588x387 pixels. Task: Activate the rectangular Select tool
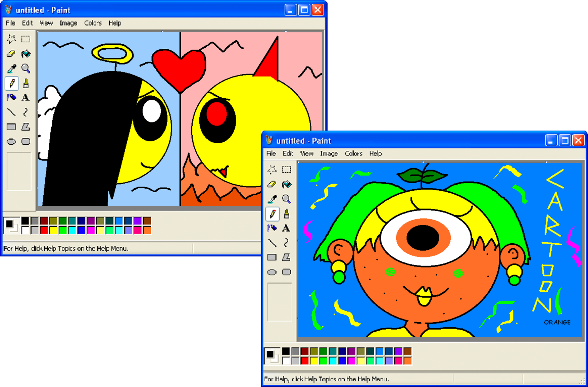[x=287, y=170]
